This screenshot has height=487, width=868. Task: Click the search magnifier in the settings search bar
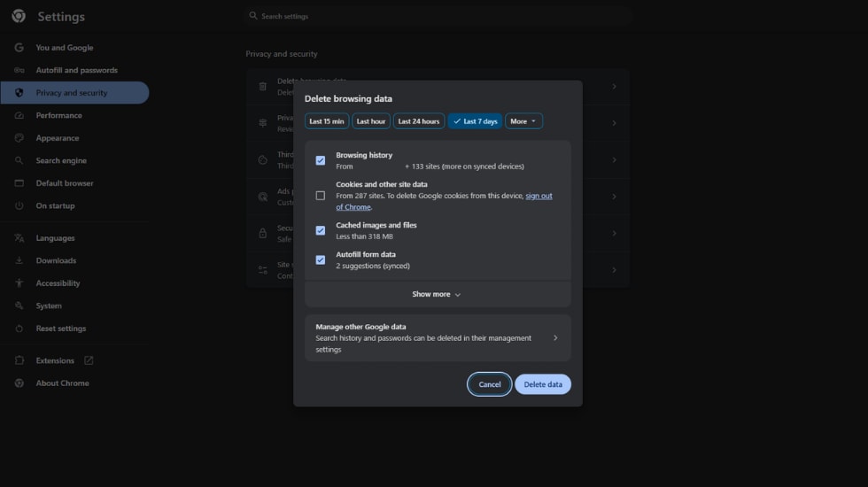click(x=253, y=16)
